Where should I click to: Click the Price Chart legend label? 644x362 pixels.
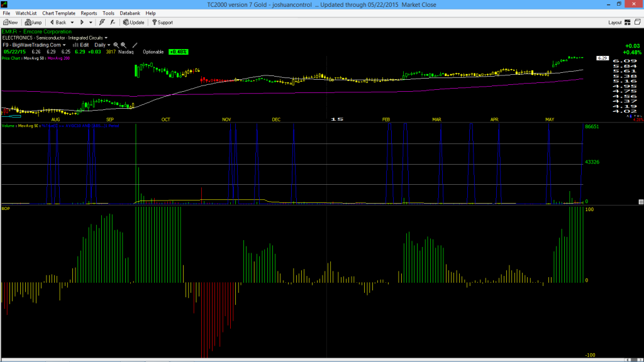pos(11,58)
